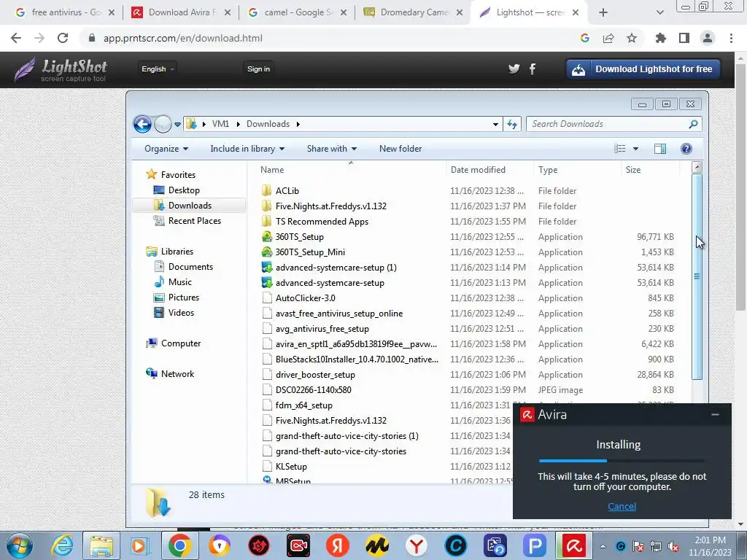Screen dimensions: 747x560
Task: Open recent locations dropdown arrow in Explorer
Action: (x=177, y=124)
